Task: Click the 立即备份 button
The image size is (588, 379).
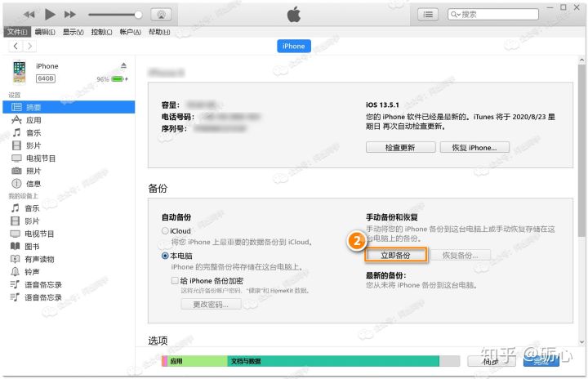Action: (395, 256)
